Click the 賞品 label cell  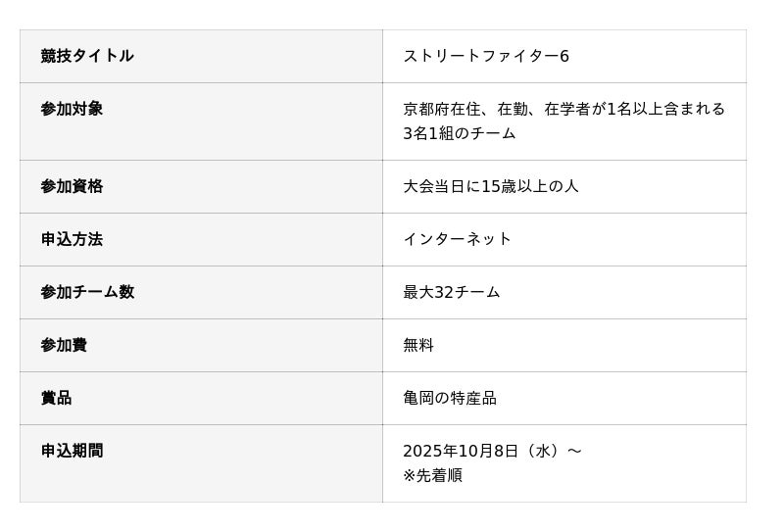point(56,398)
